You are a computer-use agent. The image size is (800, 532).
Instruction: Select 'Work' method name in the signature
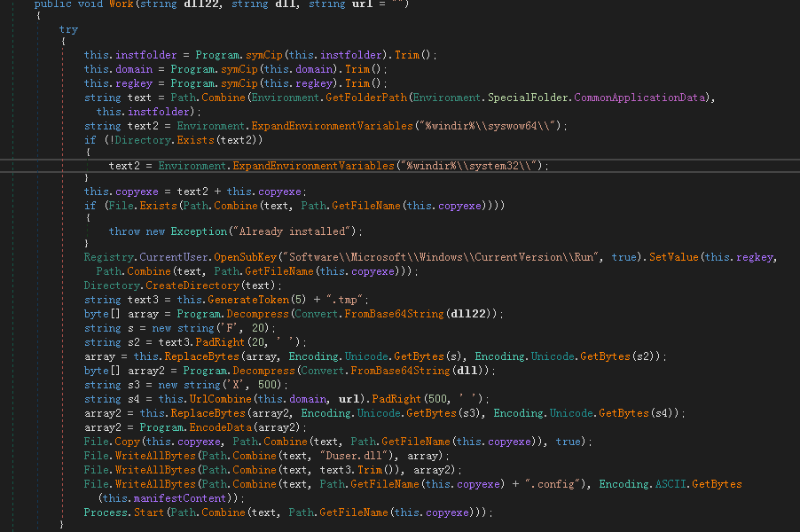[x=122, y=4]
